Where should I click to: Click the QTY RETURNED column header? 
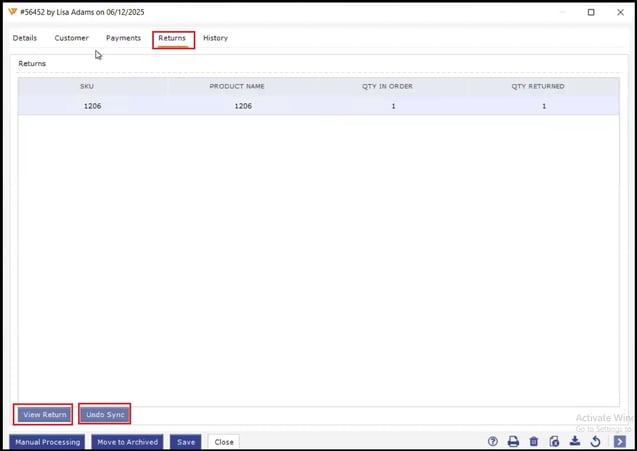(x=538, y=87)
